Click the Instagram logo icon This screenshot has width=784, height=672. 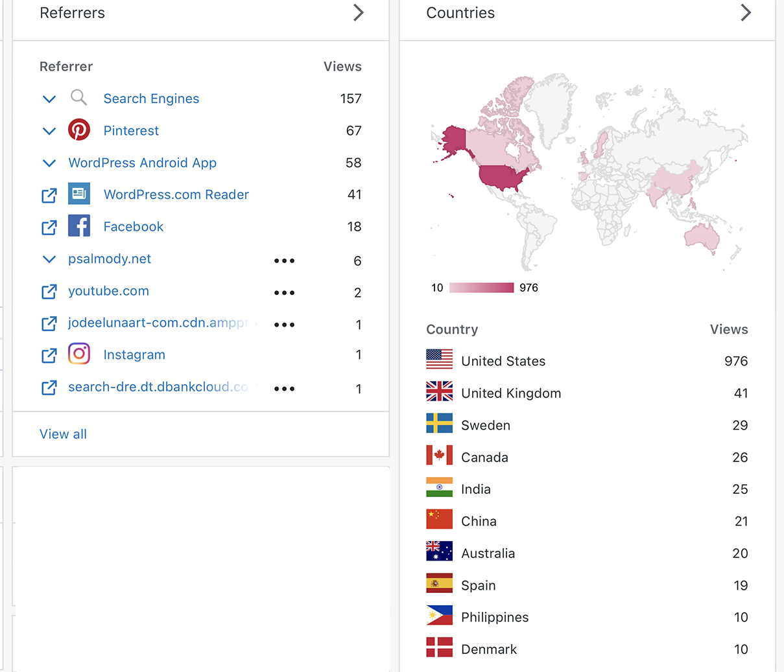pyautogui.click(x=79, y=354)
